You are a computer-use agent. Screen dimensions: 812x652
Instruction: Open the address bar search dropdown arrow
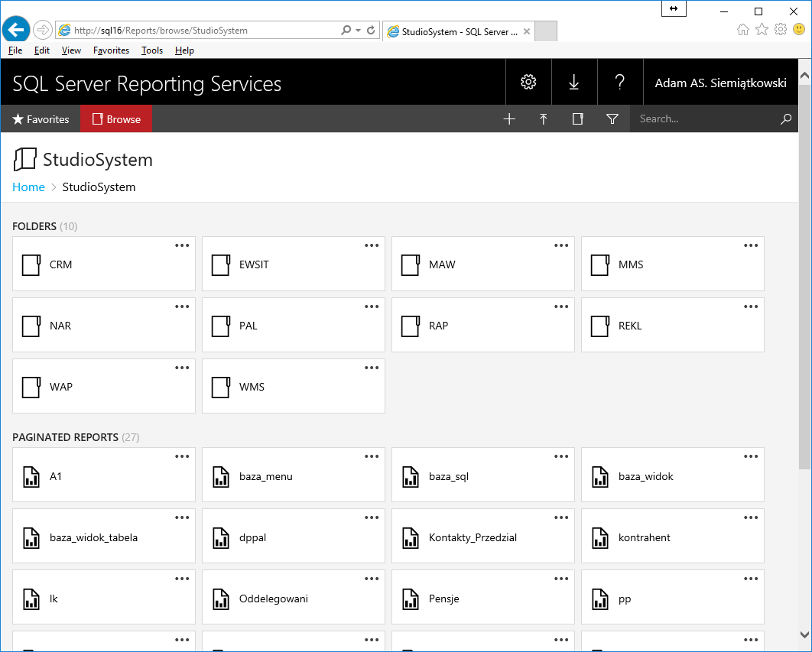pos(358,30)
